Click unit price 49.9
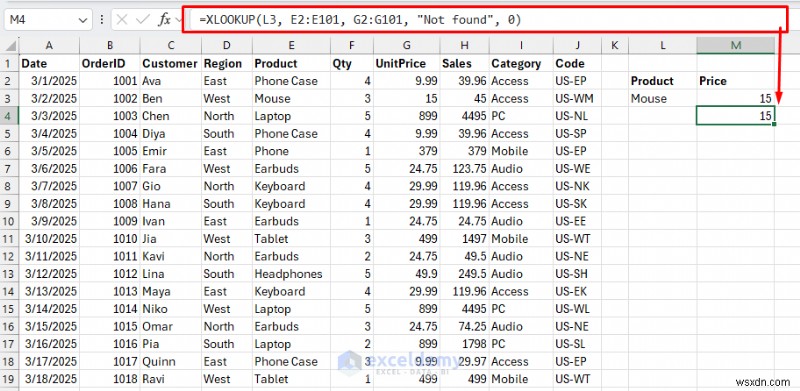This screenshot has width=800, height=391. [x=406, y=274]
